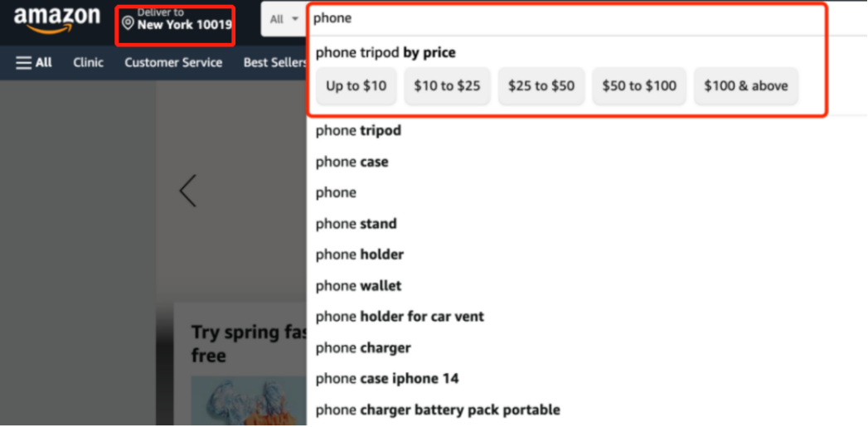868x427 pixels.
Task: Select the $10 to $25 price filter
Action: tap(447, 85)
